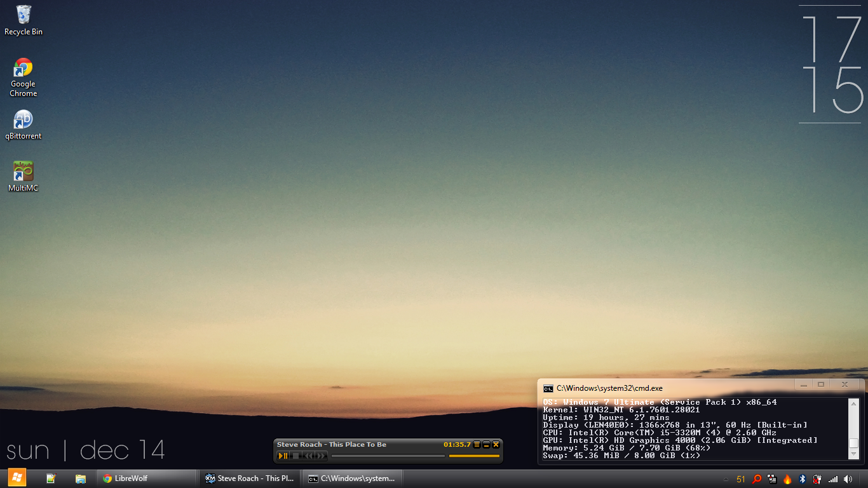The width and height of the screenshot is (868, 488).
Task: Click the 'Memory: 5.24 GiB' line in cmd
Action: pos(627,448)
